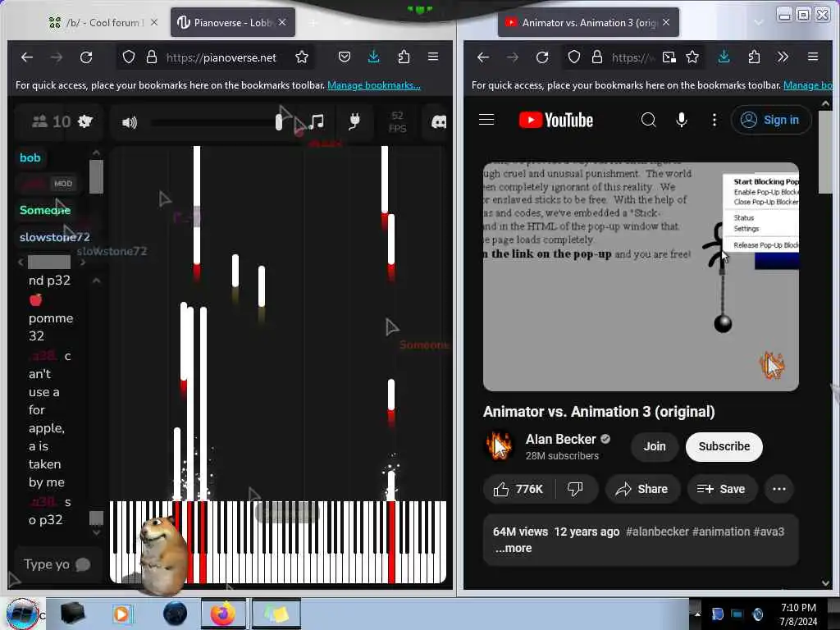Dislike the video
Image resolution: width=840 pixels, height=630 pixels.
pos(575,489)
